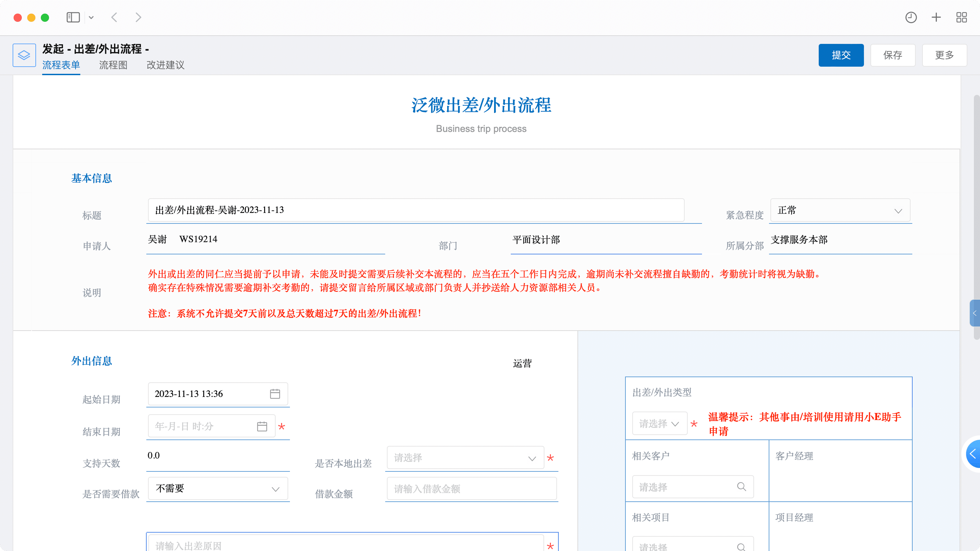
Task: Click the 支持天数 value 0.0
Action: [154, 455]
